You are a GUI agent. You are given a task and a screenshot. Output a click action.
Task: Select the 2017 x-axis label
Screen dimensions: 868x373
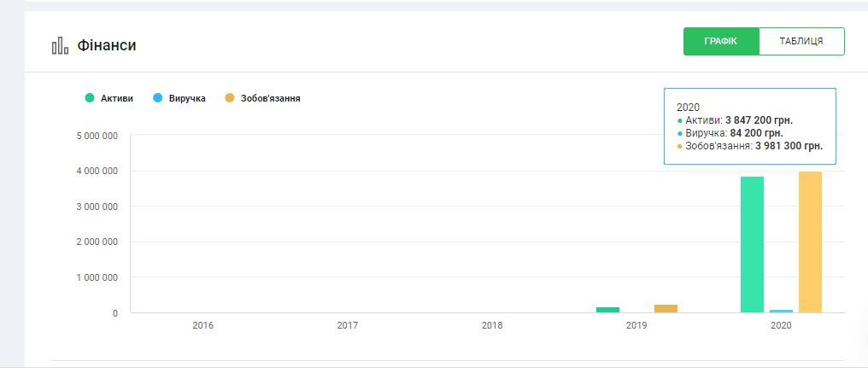pyautogui.click(x=348, y=325)
